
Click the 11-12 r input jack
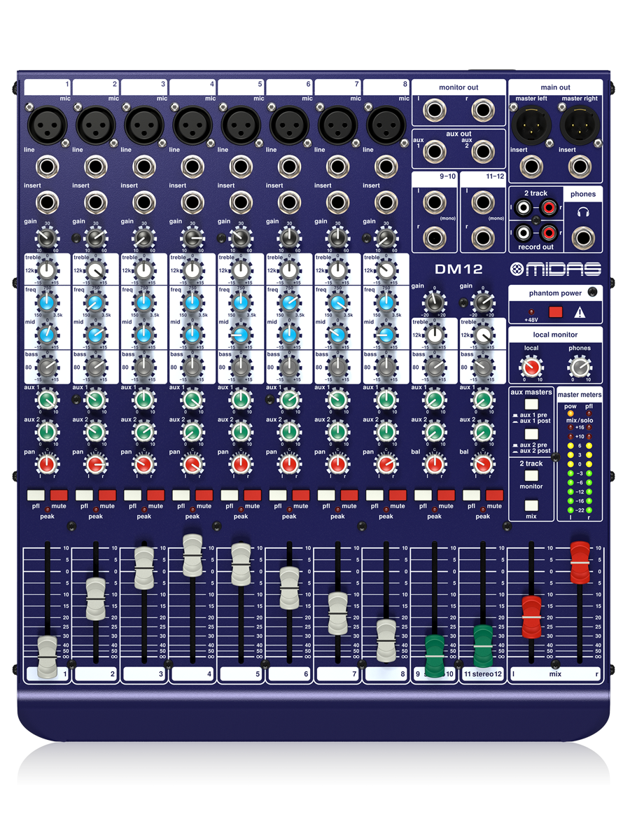pyautogui.click(x=483, y=238)
